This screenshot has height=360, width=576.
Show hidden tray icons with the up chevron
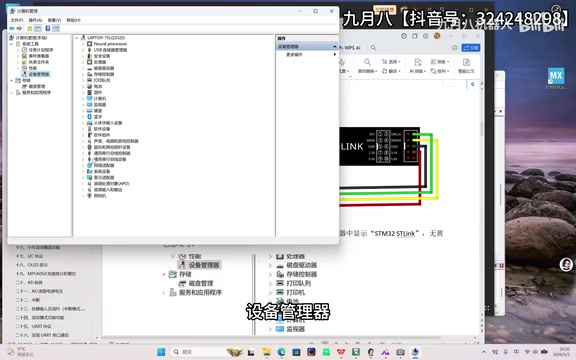[484, 352]
